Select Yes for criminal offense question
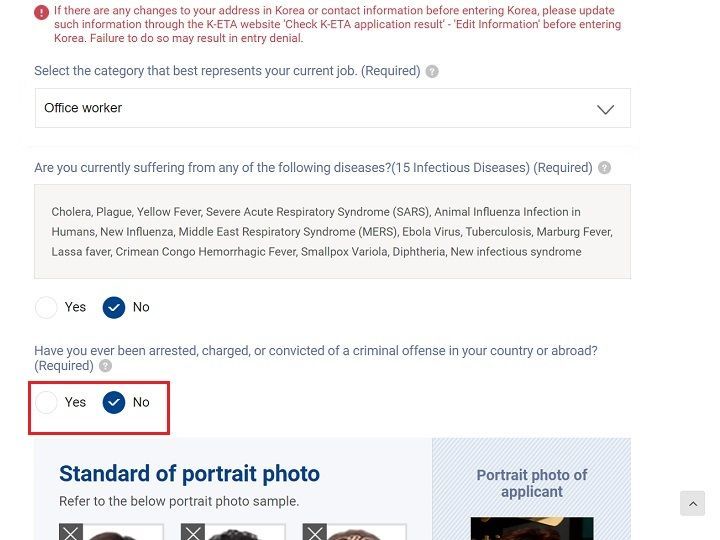The height and width of the screenshot is (540, 720). pos(46,402)
